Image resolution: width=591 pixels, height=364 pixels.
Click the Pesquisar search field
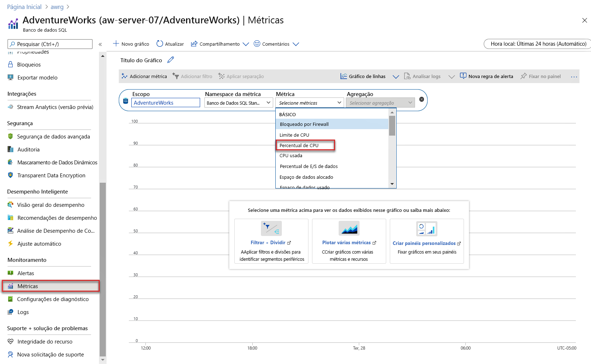[50, 44]
